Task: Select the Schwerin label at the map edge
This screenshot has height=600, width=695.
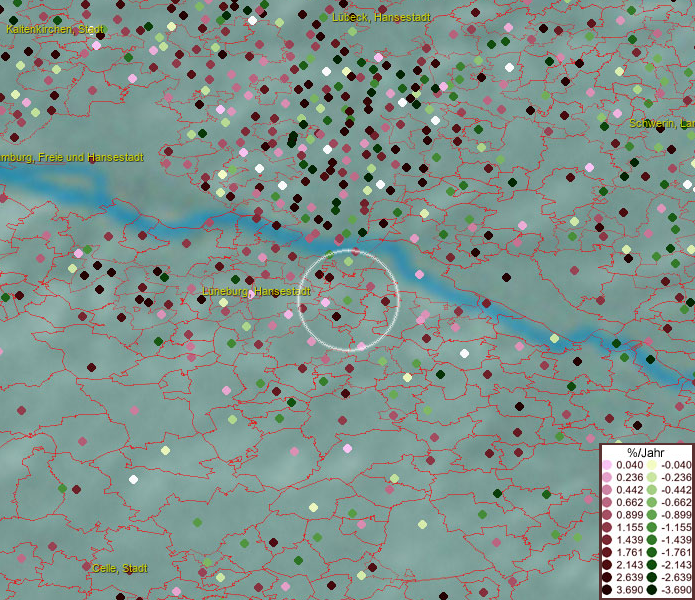Action: [x=662, y=123]
